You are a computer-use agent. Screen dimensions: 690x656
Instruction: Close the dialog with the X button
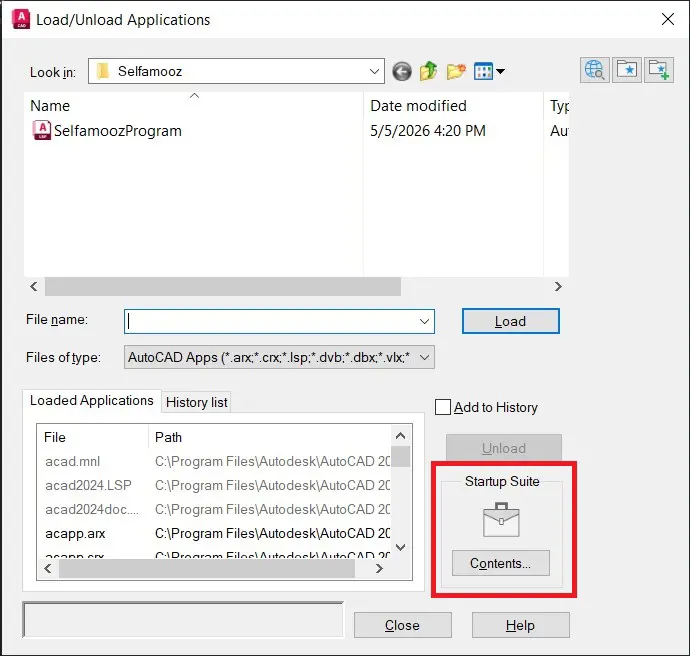668,19
